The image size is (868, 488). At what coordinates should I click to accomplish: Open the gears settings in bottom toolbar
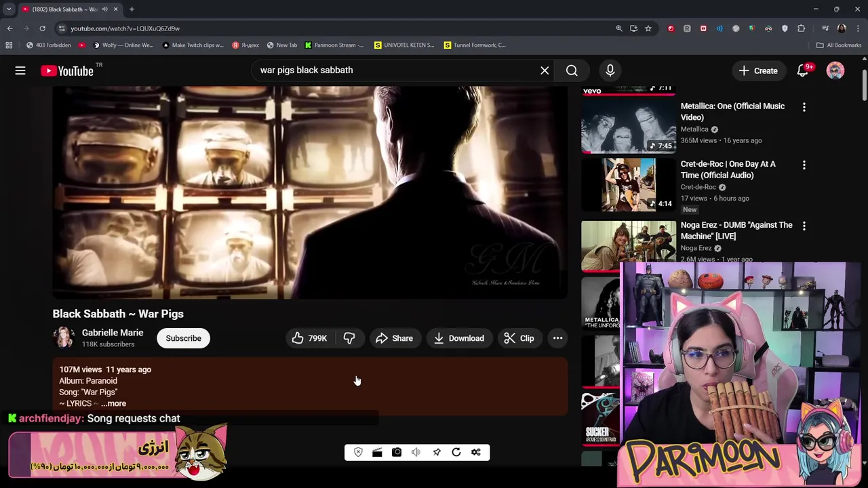(x=475, y=452)
